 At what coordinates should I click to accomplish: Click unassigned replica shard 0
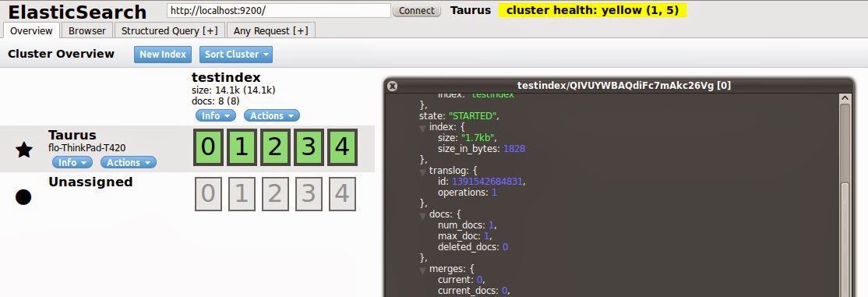click(208, 194)
